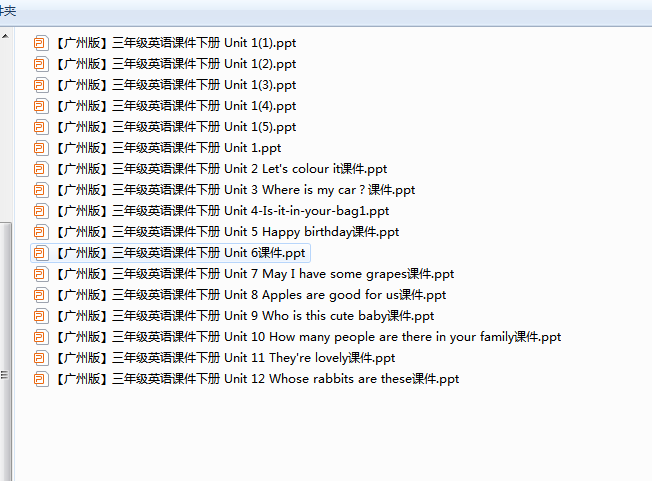The height and width of the screenshot is (481, 652).
Task: Select file name ending Unit 1(1).ppt
Action: (x=176, y=43)
